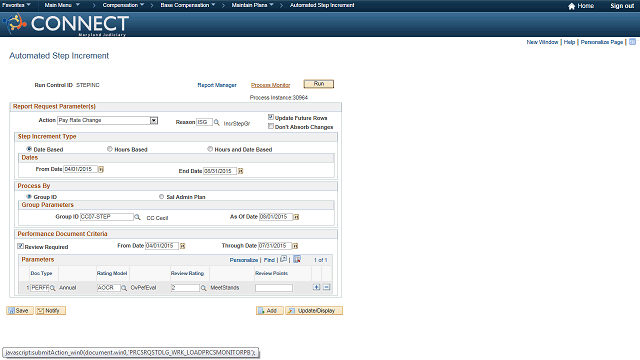Open the As Of Date calendar picker
The height and width of the screenshot is (360, 640).
pyautogui.click(x=296, y=217)
